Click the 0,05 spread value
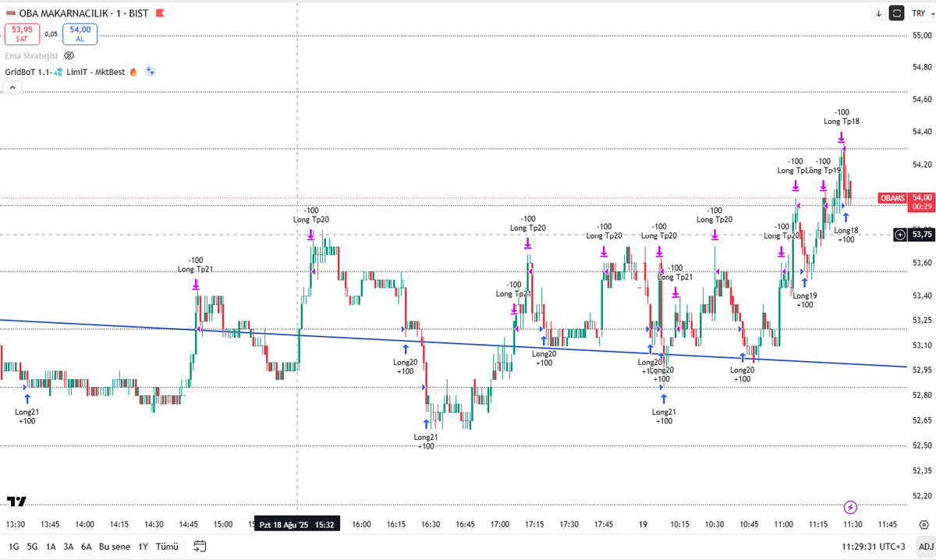 pos(51,34)
